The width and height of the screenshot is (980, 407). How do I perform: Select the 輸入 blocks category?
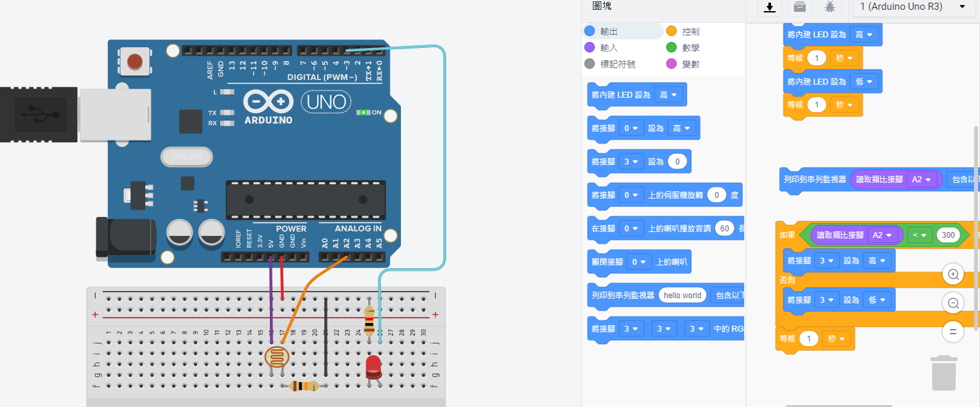tap(609, 48)
